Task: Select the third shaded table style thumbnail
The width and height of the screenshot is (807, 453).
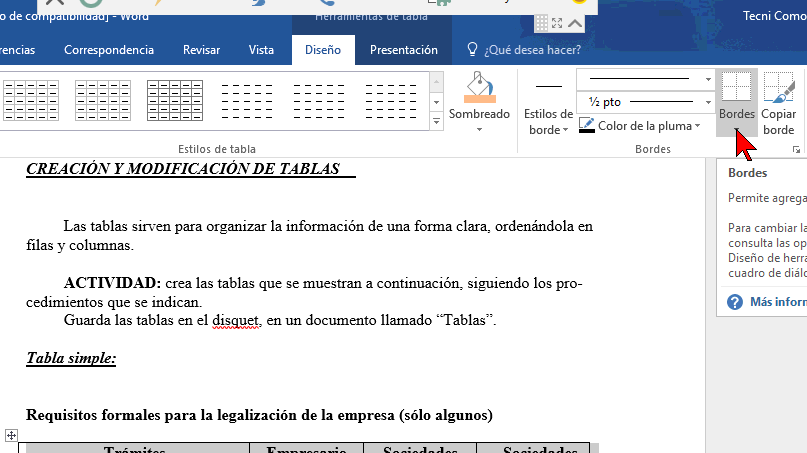Action: tap(175, 100)
